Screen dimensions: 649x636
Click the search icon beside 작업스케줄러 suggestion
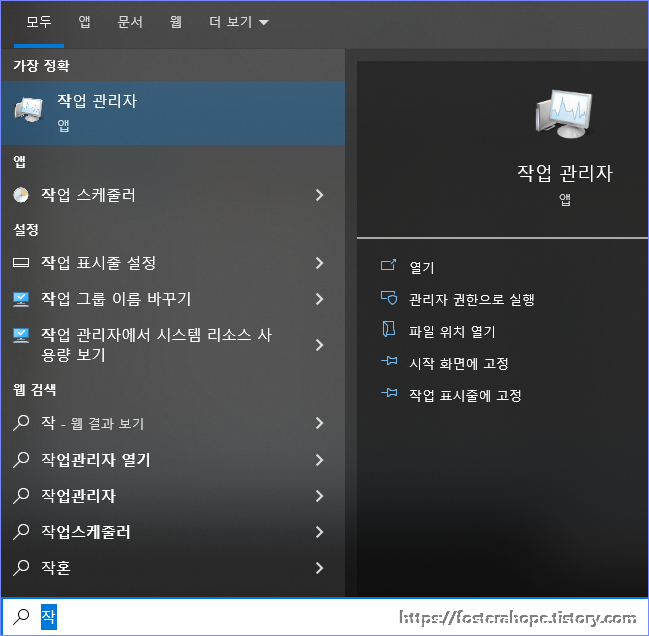pos(21,532)
